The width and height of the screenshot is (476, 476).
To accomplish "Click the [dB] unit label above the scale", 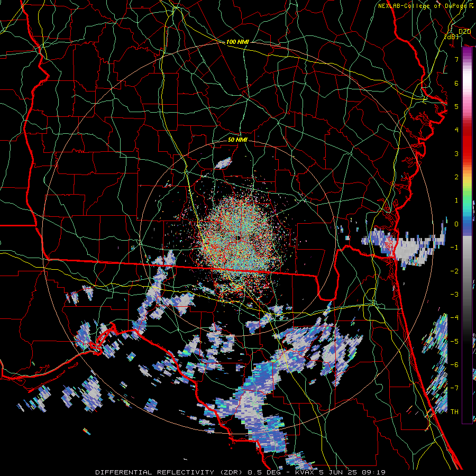I will pos(452,37).
